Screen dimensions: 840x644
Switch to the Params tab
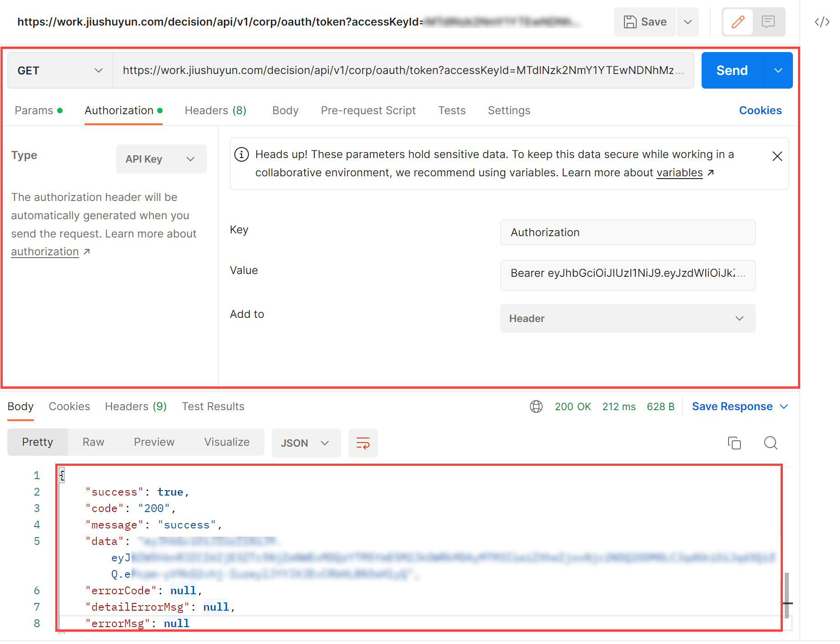38,111
